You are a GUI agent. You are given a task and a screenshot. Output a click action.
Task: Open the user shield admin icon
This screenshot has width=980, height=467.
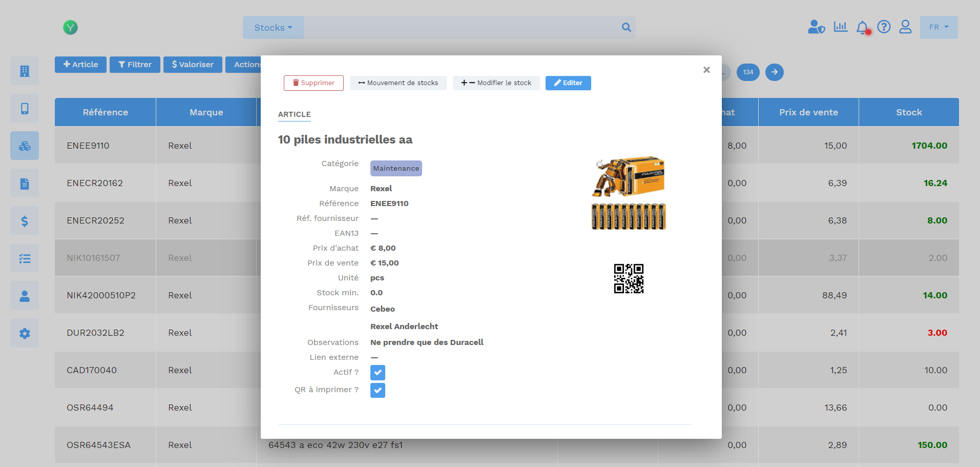click(x=816, y=27)
